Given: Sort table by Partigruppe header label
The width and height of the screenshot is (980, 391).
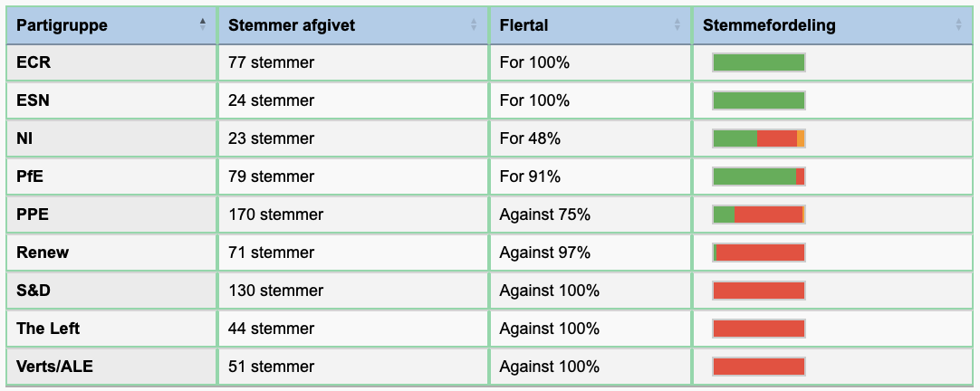Looking at the screenshot, I should [x=62, y=25].
